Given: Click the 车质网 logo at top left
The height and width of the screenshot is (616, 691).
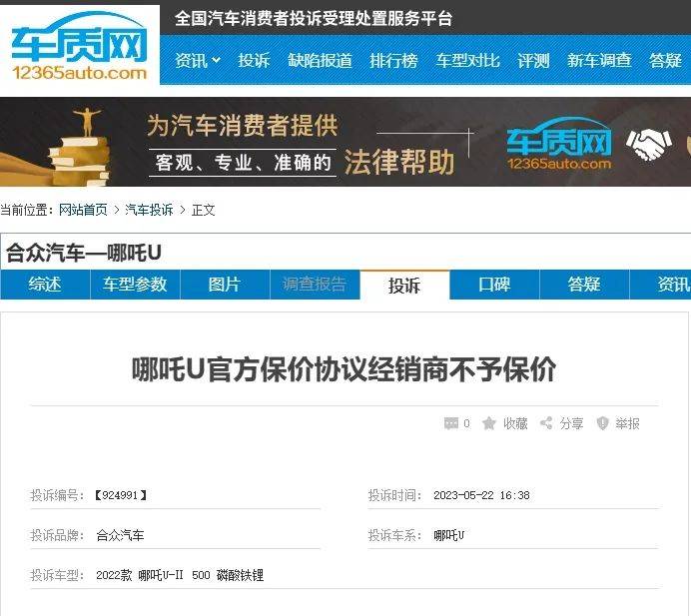Looking at the screenshot, I should tap(79, 45).
